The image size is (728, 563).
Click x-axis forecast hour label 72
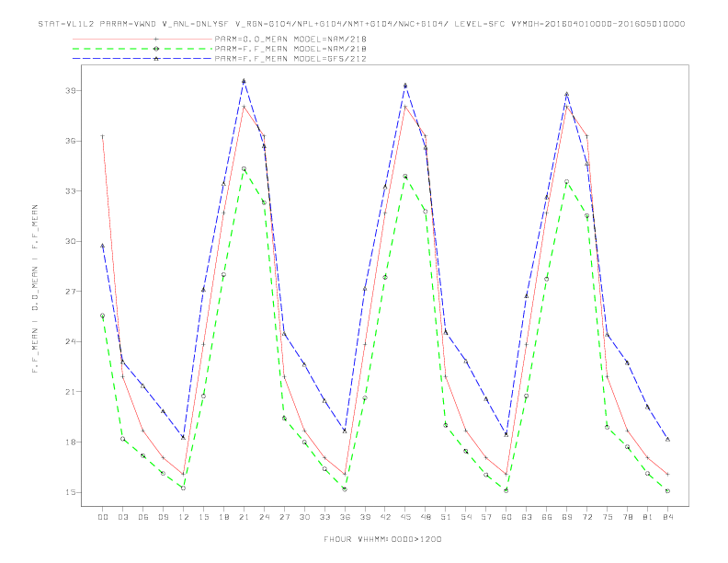point(587,517)
